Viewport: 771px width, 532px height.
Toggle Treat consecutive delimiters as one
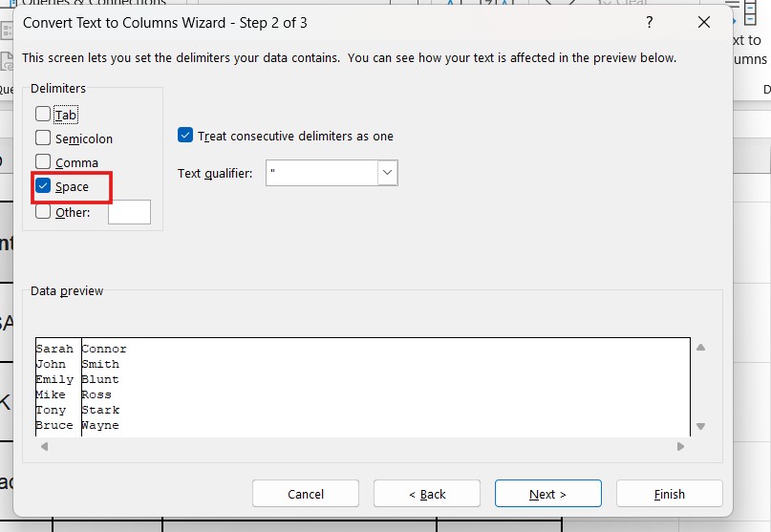[186, 136]
